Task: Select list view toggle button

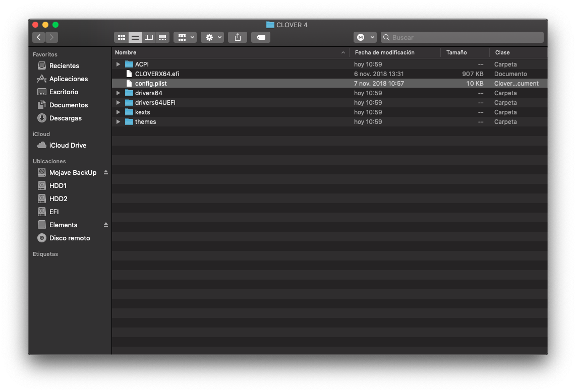Action: pos(135,37)
